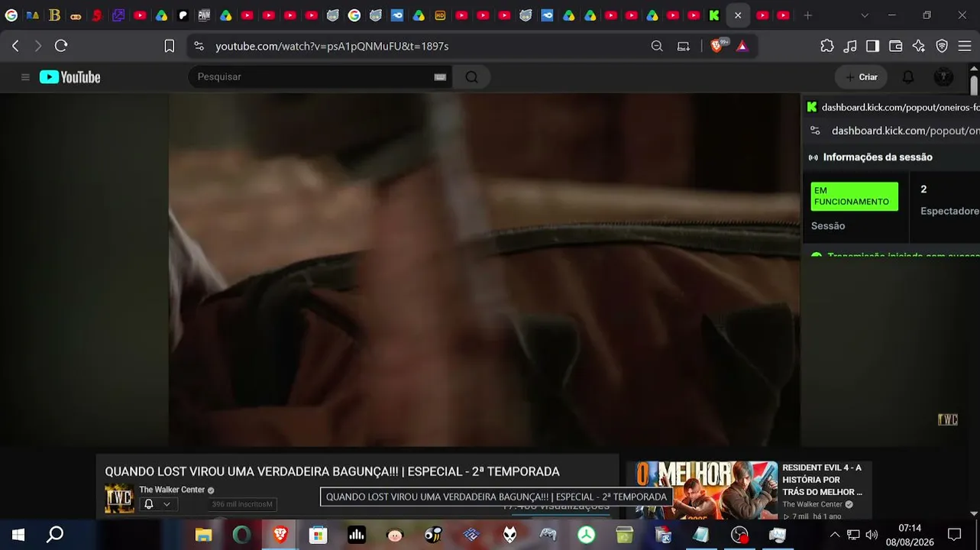Screen dimensions: 980x550
Task: Open The Walker Center channel avatar
Action: tap(119, 498)
